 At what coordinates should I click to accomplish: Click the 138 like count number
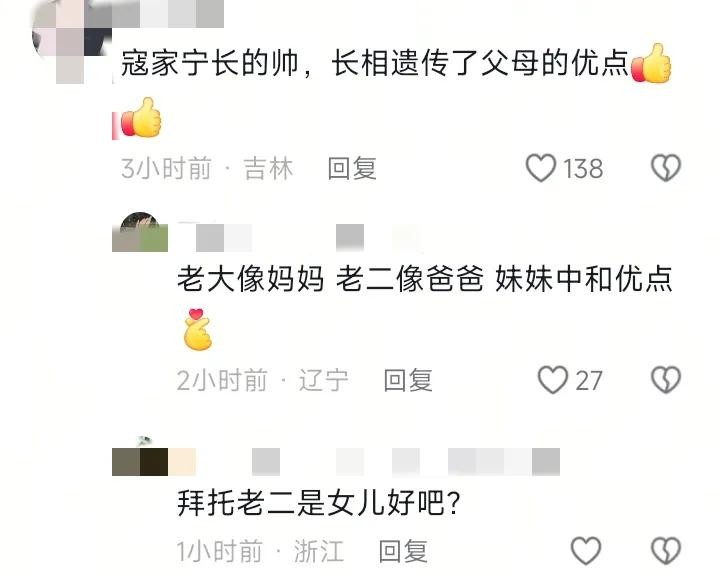583,169
